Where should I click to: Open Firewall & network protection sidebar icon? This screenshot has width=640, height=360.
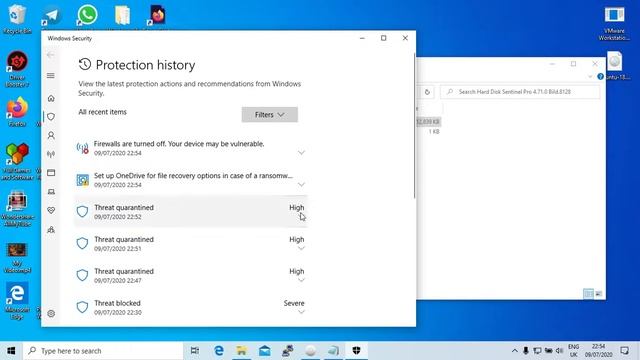[51, 154]
